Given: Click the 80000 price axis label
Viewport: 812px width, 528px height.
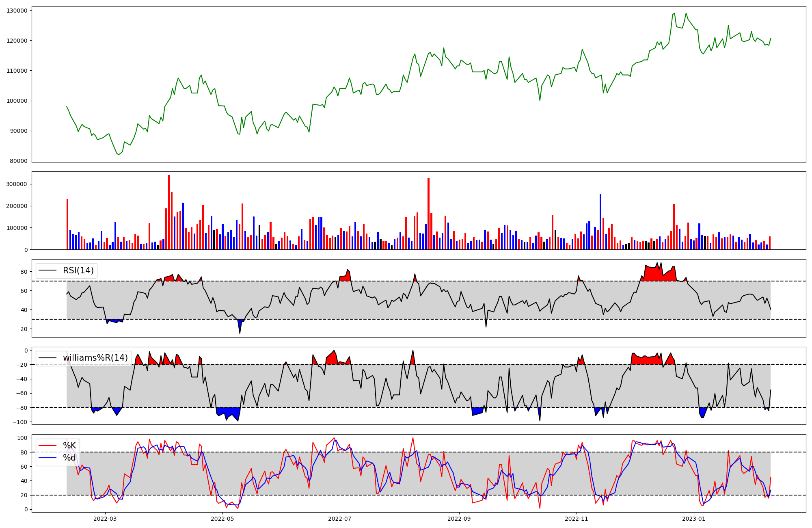Looking at the screenshot, I should pos(19,161).
